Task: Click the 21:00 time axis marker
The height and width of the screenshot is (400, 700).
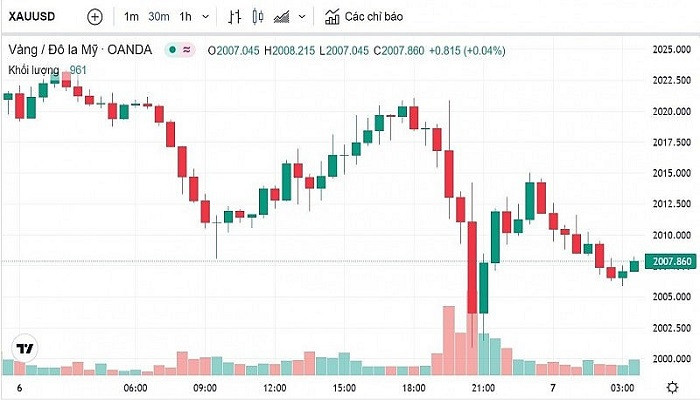Action: coord(482,387)
